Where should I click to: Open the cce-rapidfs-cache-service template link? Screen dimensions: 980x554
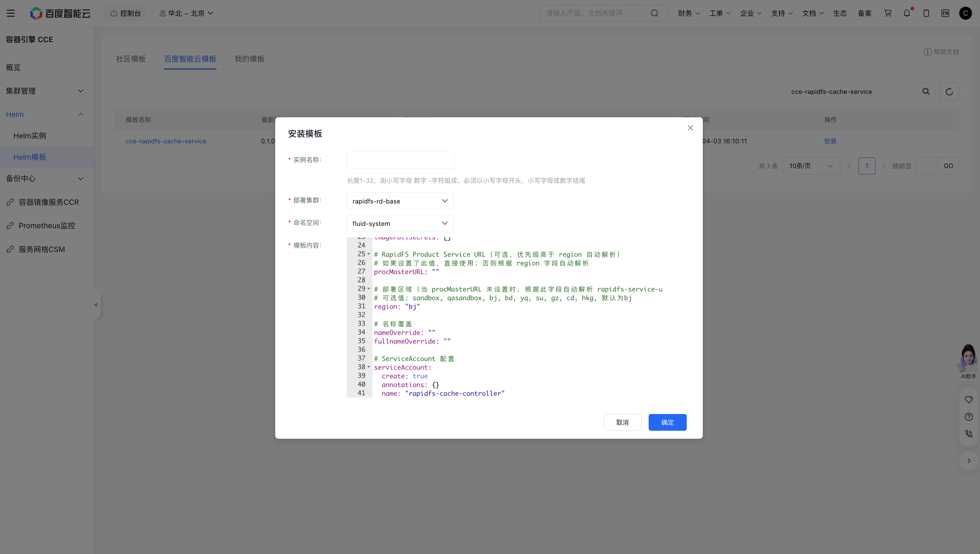tap(166, 141)
